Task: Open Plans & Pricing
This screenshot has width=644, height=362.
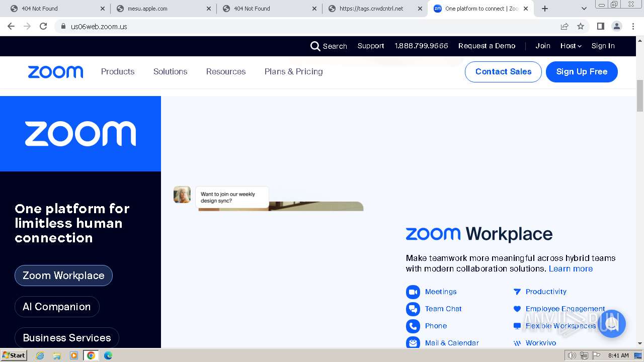Action: (x=294, y=71)
